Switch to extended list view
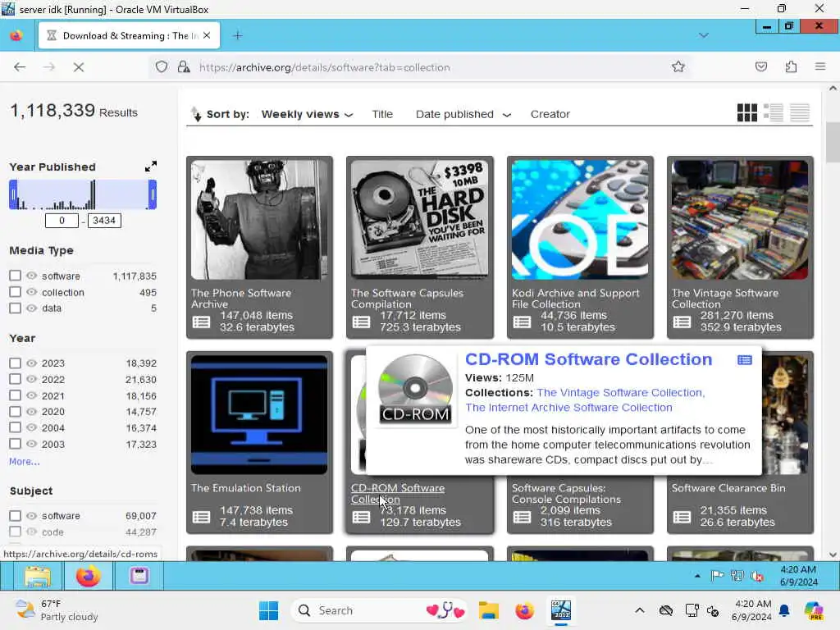 pyautogui.click(x=773, y=112)
